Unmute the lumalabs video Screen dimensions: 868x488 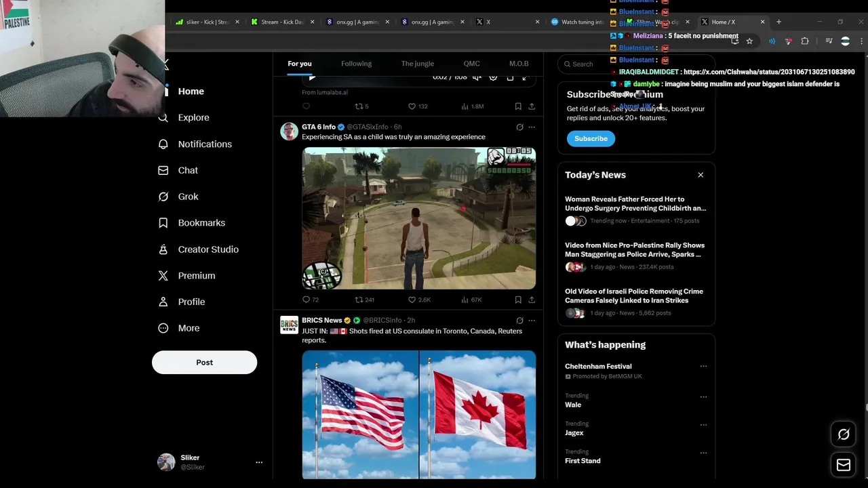pyautogui.click(x=477, y=77)
